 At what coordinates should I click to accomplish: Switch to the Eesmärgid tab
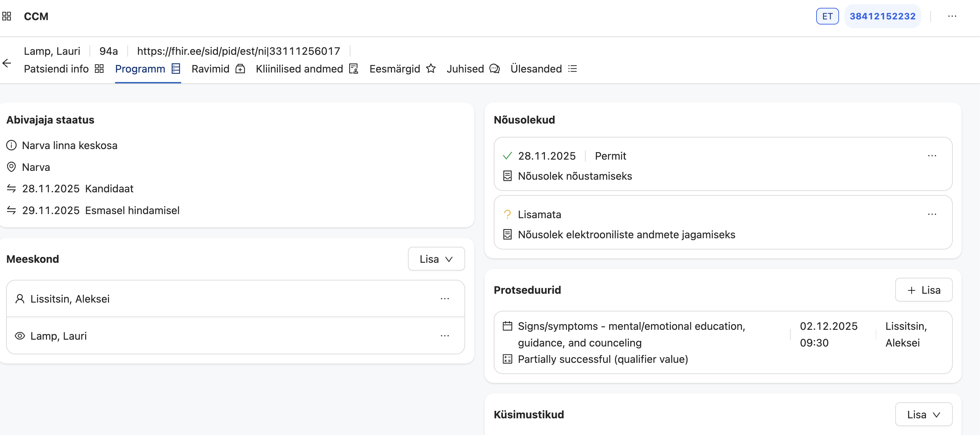[x=395, y=69]
